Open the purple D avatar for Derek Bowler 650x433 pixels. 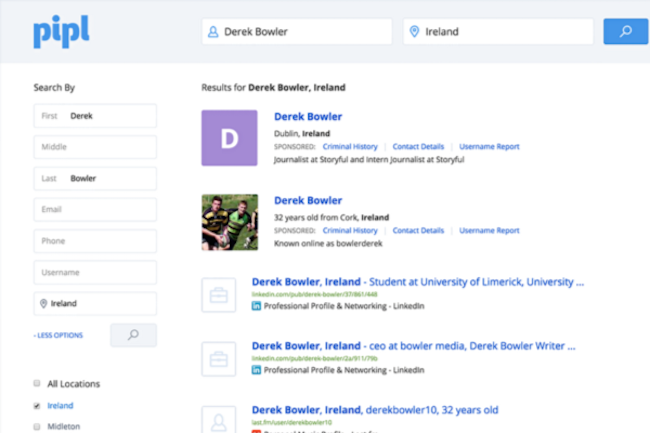[229, 138]
